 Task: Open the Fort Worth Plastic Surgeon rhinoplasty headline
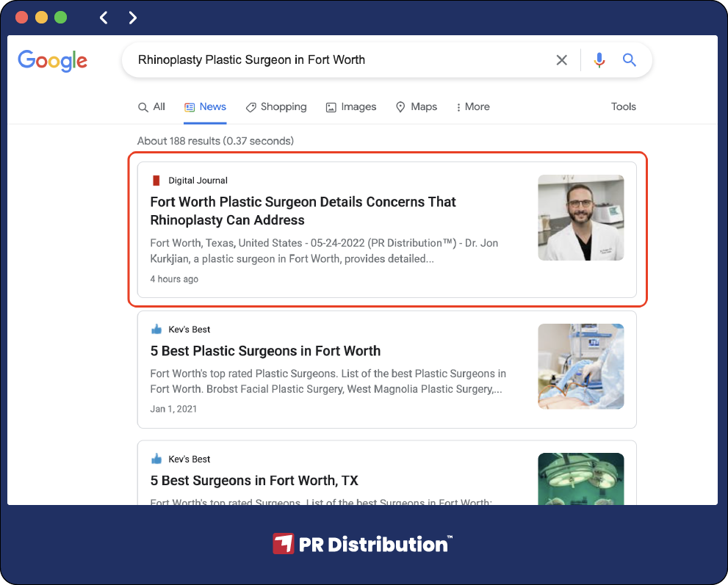pos(303,211)
